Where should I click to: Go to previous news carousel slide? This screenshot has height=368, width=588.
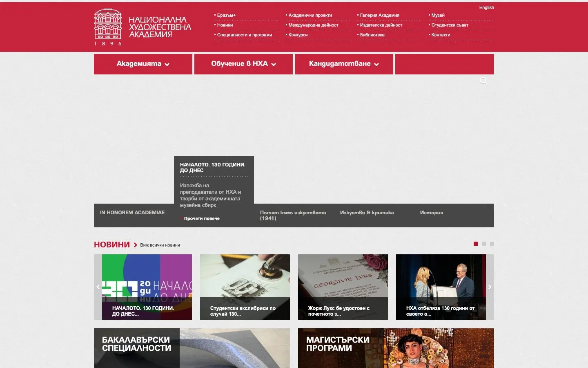(98, 287)
